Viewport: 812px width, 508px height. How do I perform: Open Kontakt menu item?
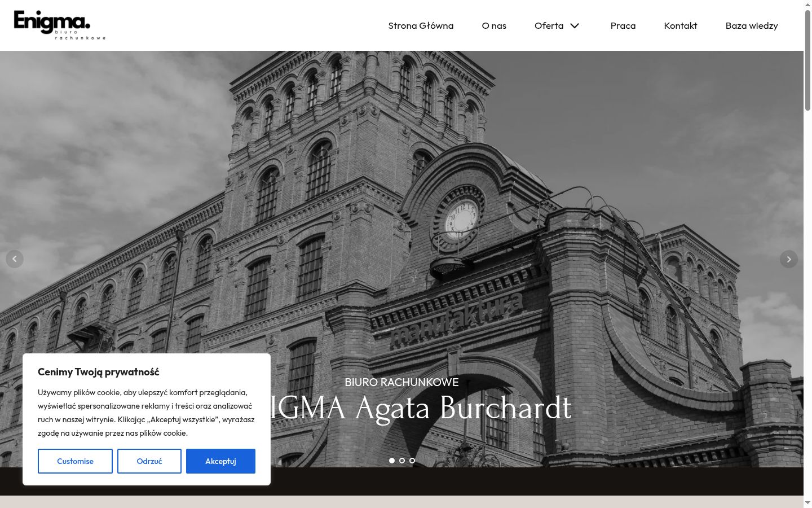(681, 25)
